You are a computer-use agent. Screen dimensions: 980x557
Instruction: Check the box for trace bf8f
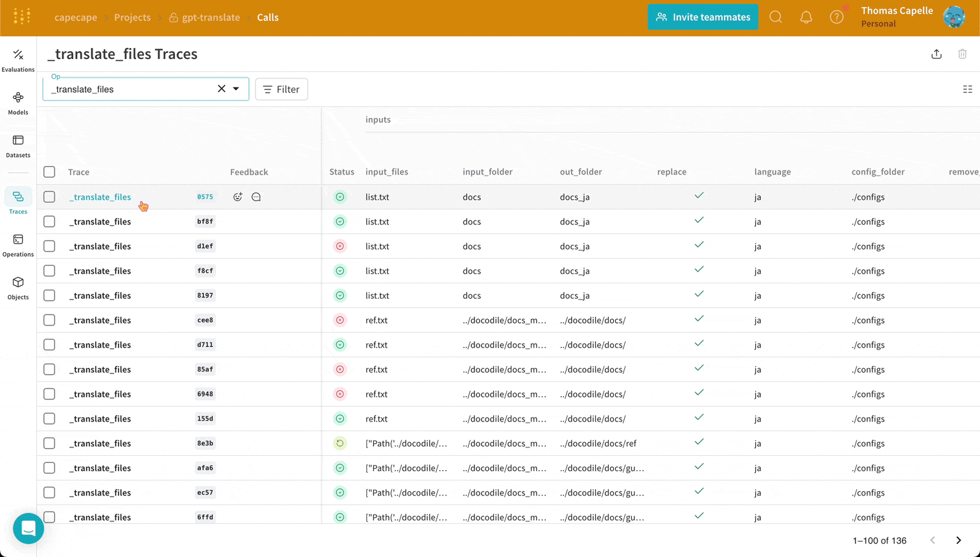[49, 222]
